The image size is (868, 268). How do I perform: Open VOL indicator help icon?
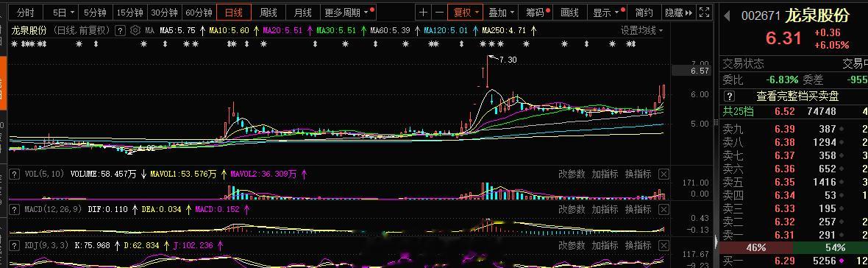pos(15,174)
